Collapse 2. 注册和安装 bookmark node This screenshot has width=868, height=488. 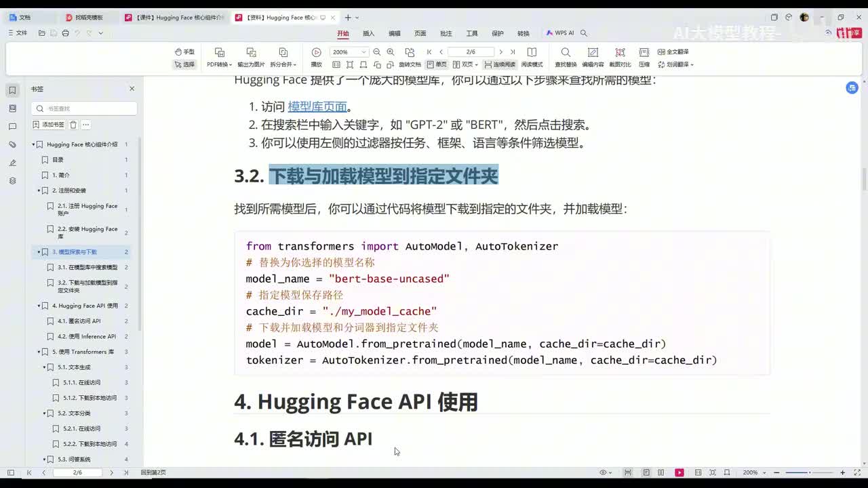tap(39, 190)
